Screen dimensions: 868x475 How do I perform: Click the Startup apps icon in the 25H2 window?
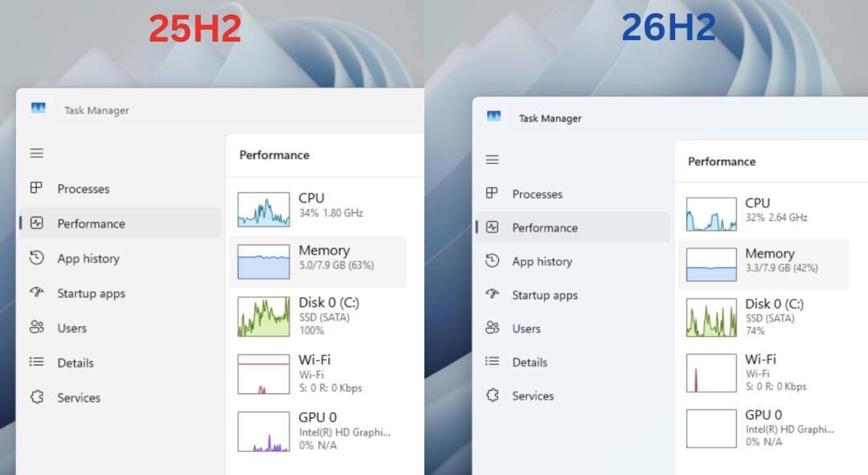tap(36, 293)
